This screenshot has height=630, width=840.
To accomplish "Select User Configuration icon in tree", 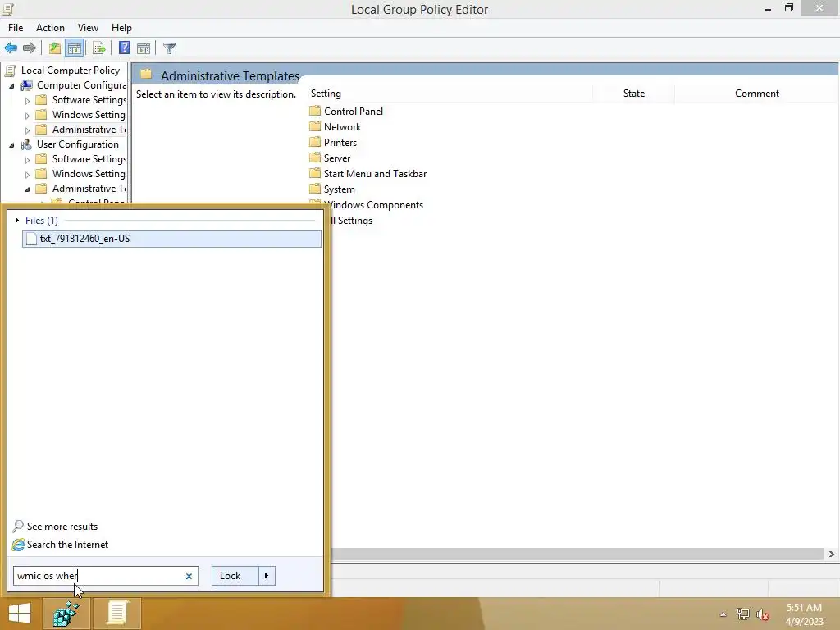I will click(x=25, y=144).
